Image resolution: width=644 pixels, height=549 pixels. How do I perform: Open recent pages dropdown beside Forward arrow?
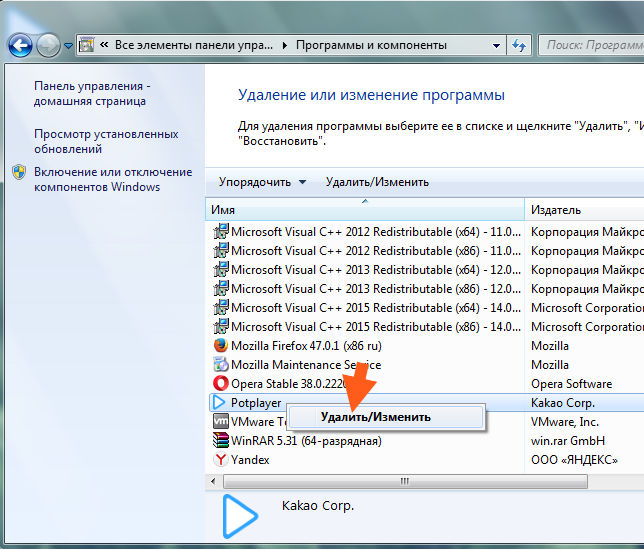coord(69,46)
